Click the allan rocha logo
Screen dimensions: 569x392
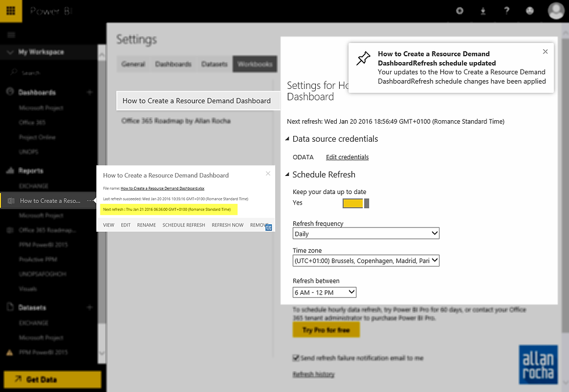click(538, 365)
